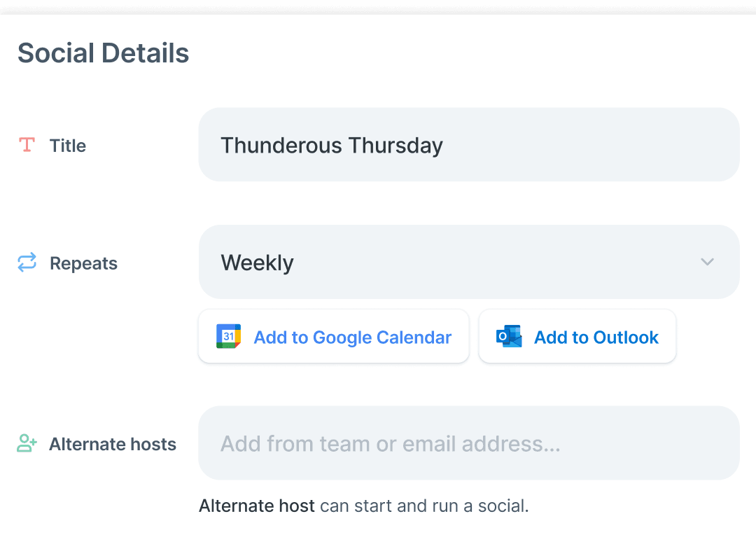The image size is (756, 556).
Task: Select "Weekly" text inside the dropdown
Action: (x=257, y=262)
